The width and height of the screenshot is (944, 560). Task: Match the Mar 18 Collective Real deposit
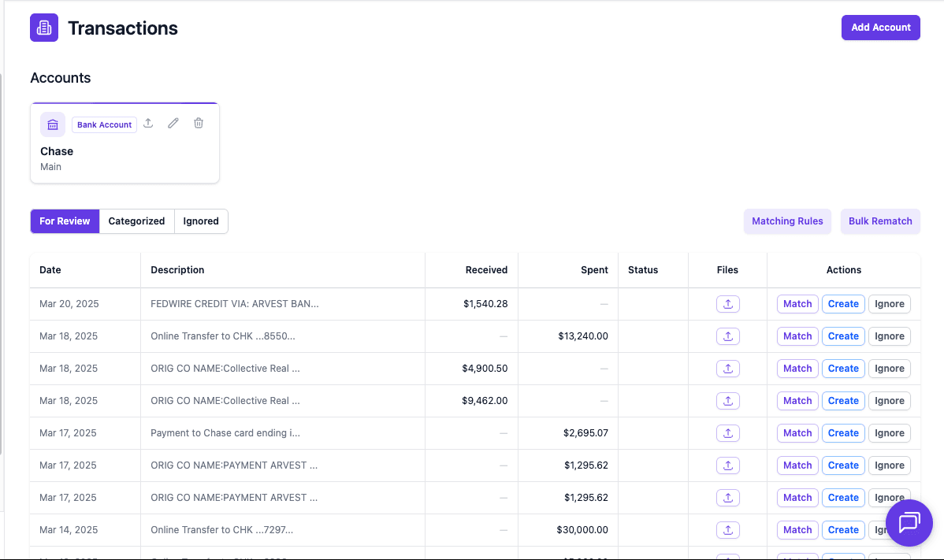[797, 368]
